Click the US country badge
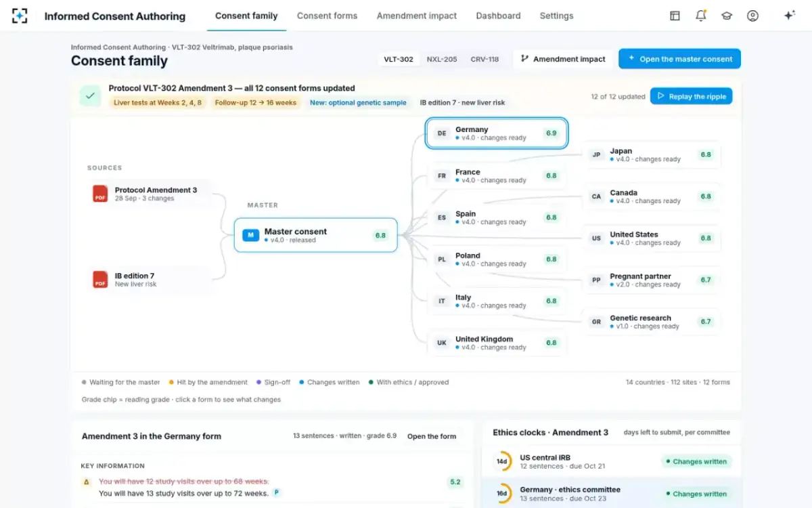812x508 pixels. coord(596,238)
